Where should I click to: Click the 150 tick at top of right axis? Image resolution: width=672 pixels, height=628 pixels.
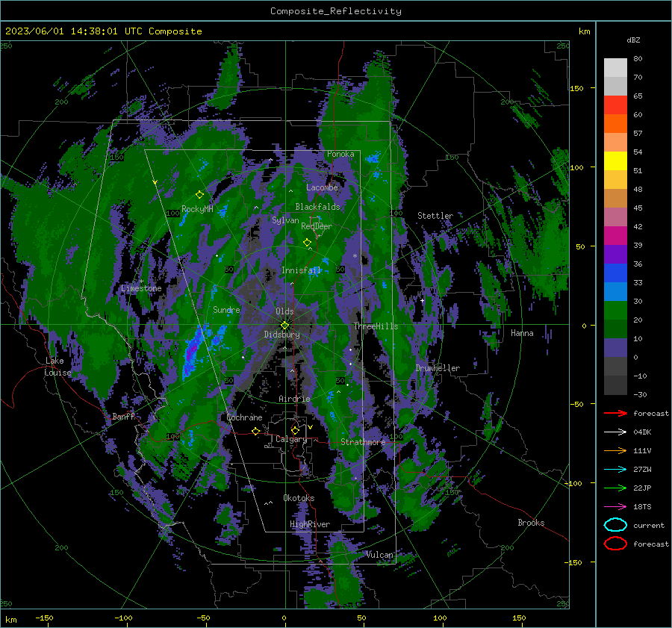pyautogui.click(x=577, y=88)
